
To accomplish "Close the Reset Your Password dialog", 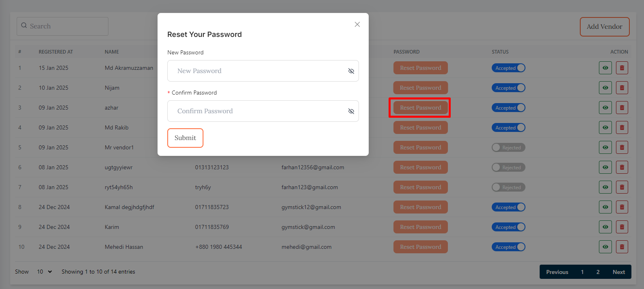I will click(357, 24).
